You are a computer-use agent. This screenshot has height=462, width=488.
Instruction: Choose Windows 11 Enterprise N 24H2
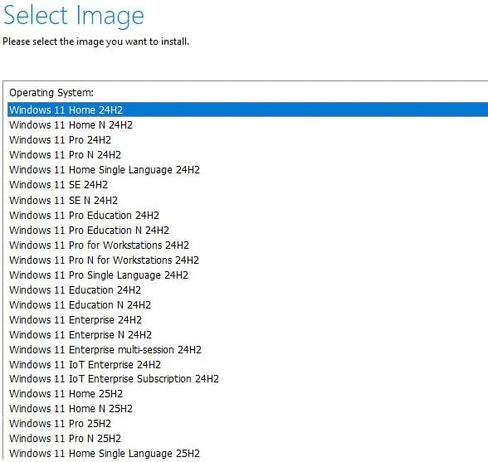click(x=80, y=335)
